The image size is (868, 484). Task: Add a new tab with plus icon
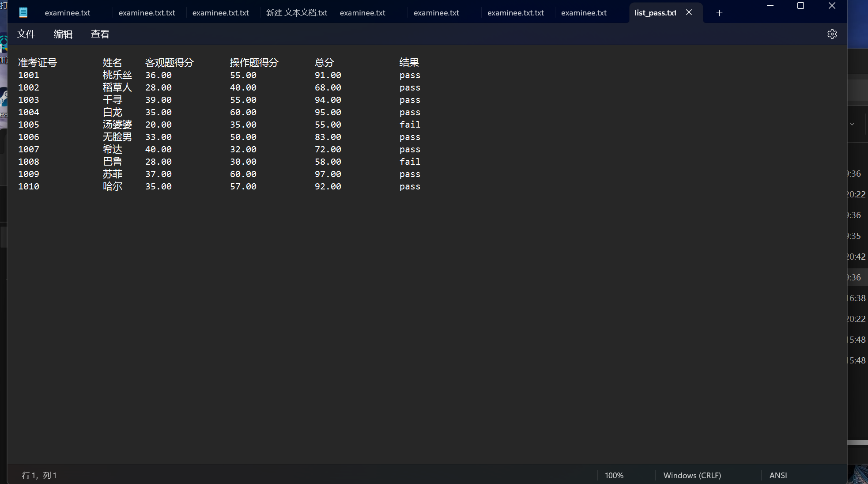pos(719,13)
